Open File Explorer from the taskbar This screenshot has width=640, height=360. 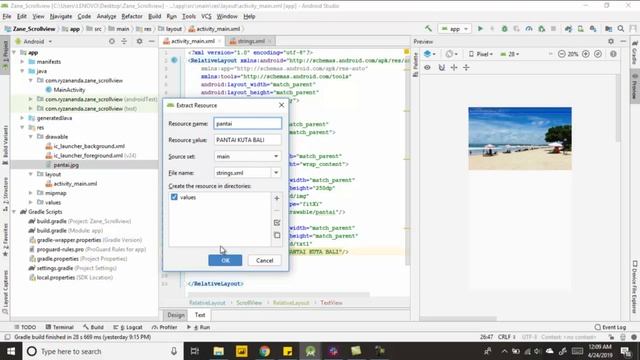click(219, 351)
